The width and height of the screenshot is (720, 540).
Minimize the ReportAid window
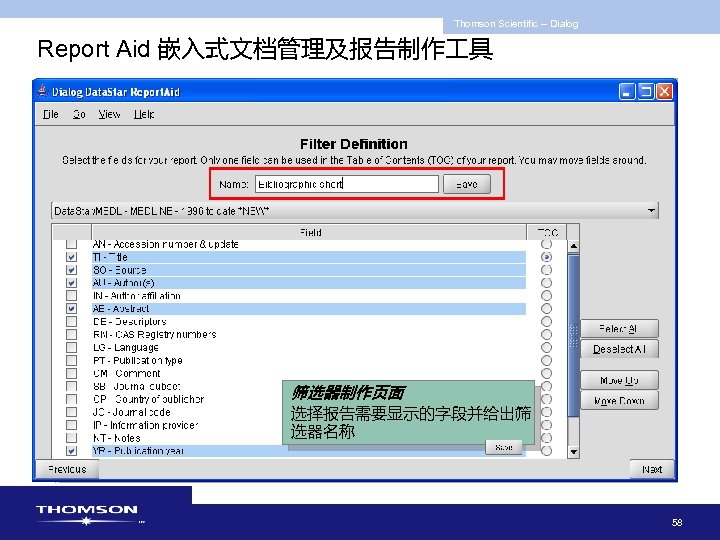(626, 91)
